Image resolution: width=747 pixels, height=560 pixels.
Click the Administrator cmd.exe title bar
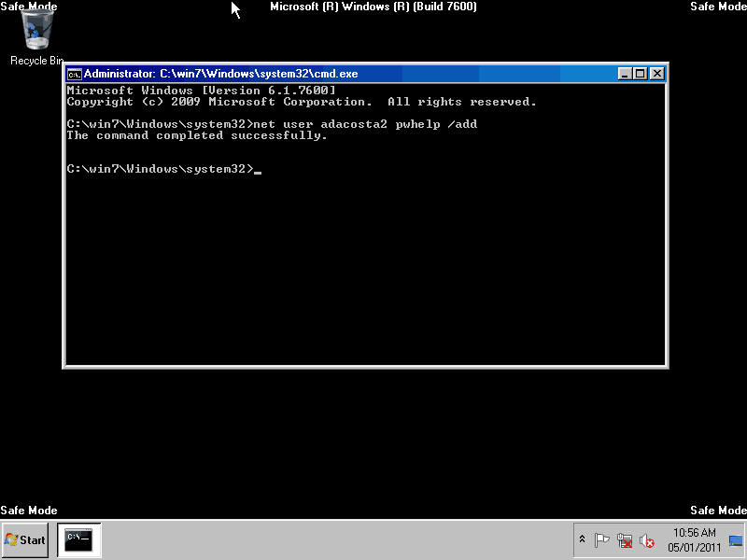[327, 74]
